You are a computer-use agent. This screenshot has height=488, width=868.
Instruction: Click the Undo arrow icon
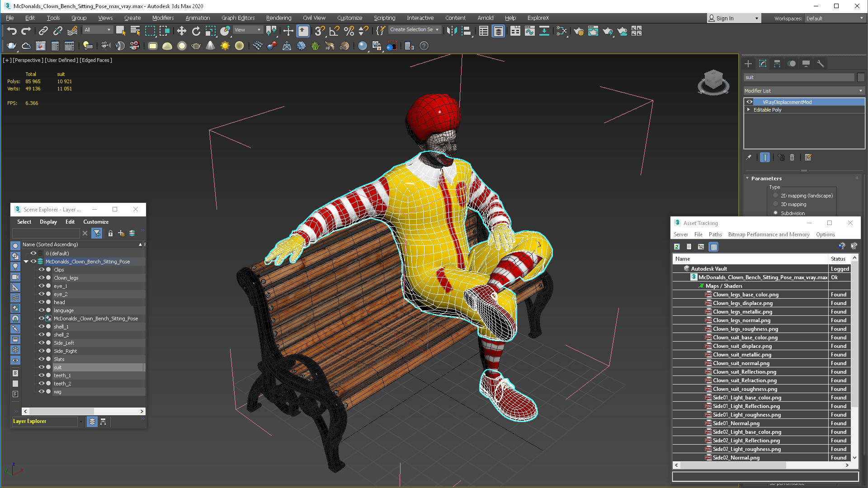(12, 31)
